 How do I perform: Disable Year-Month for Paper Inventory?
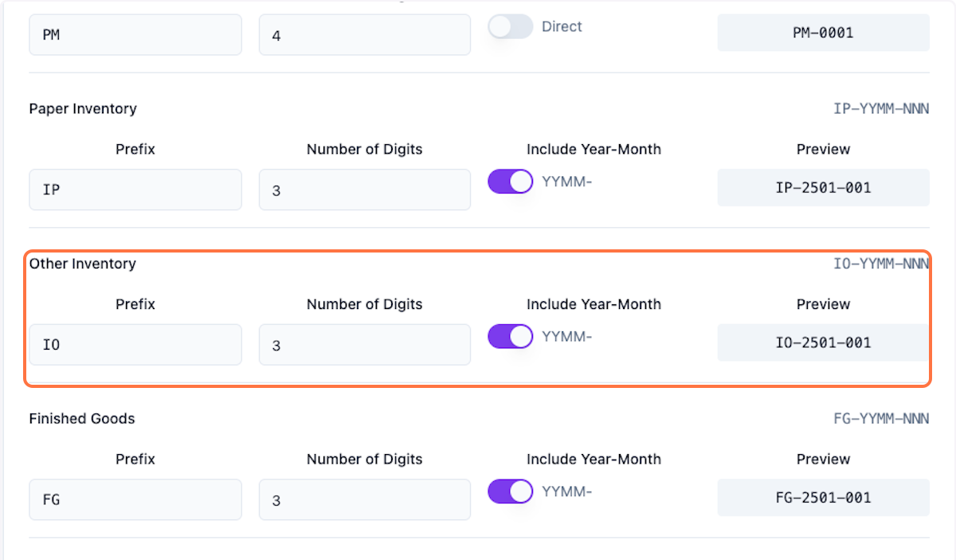(x=510, y=182)
